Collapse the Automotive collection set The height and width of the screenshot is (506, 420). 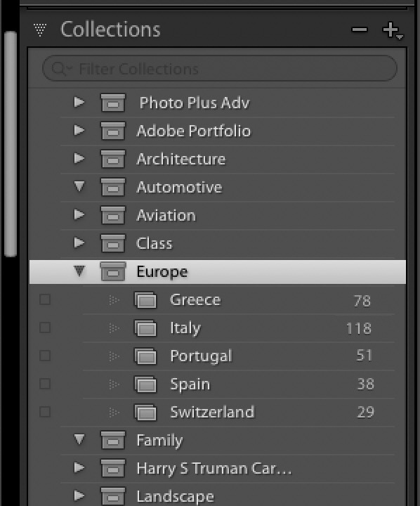[x=79, y=186]
